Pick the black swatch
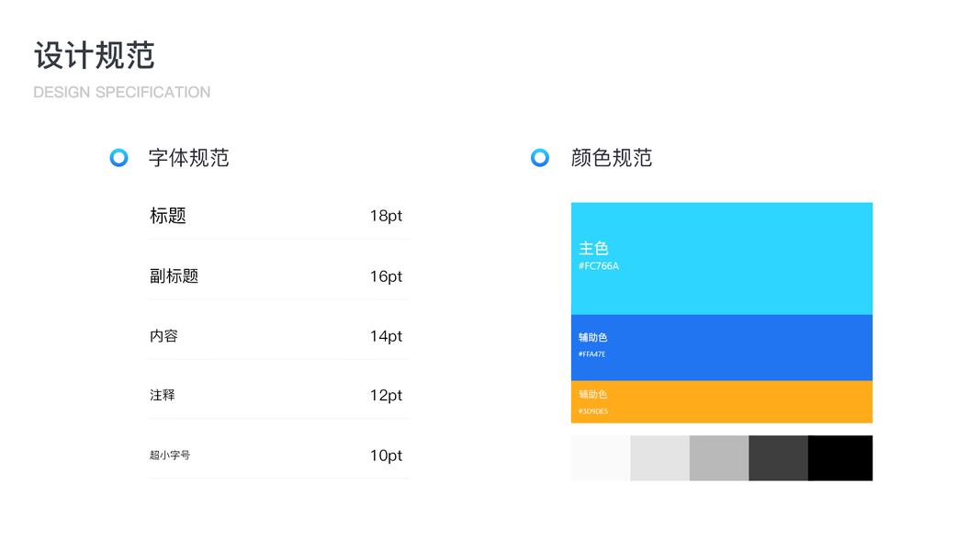The width and height of the screenshot is (980, 551). coord(840,457)
